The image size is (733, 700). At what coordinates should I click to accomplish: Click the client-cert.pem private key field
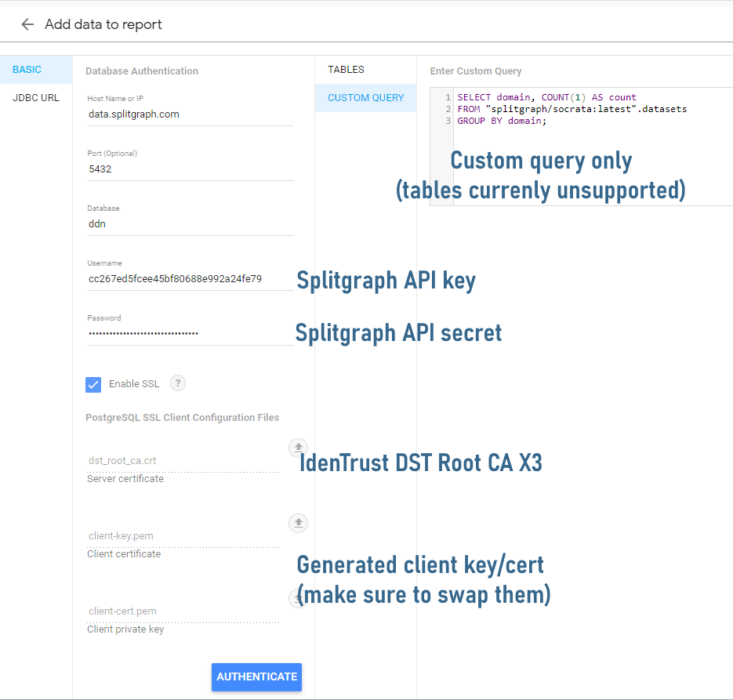(x=183, y=611)
